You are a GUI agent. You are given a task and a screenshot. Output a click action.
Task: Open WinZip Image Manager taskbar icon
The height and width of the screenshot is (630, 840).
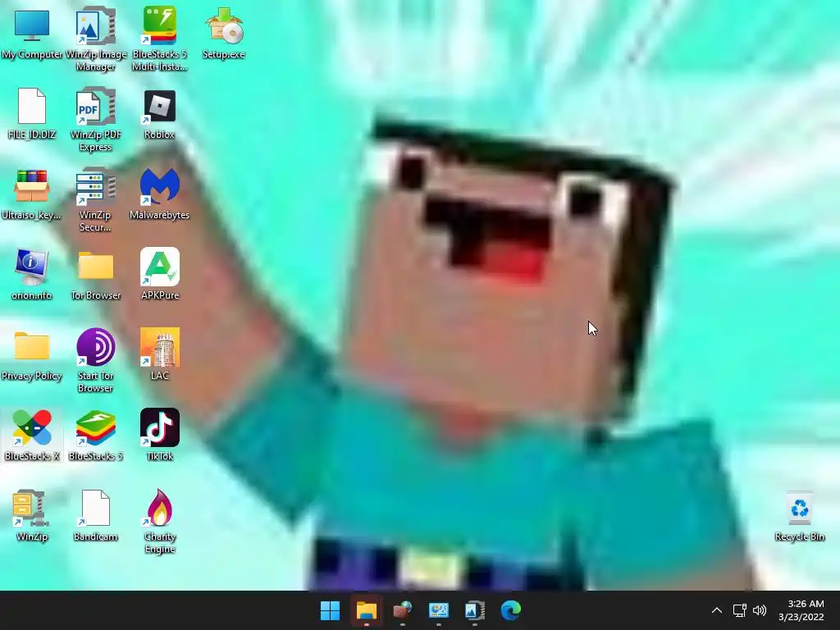(x=475, y=610)
